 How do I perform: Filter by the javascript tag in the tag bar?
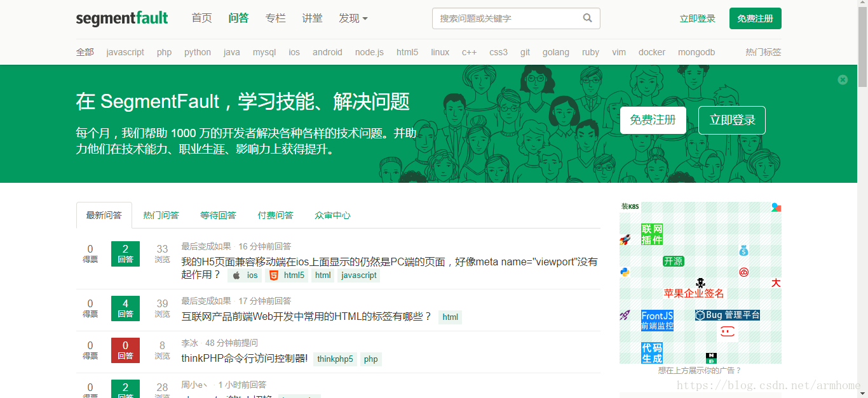[x=125, y=52]
